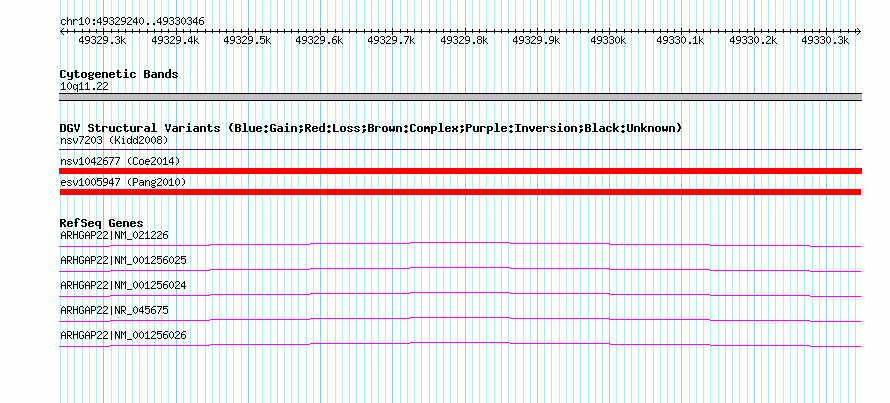The height and width of the screenshot is (403, 890).
Task: Select the thin purple nsv7203 inversion line
Action: [x=460, y=150]
